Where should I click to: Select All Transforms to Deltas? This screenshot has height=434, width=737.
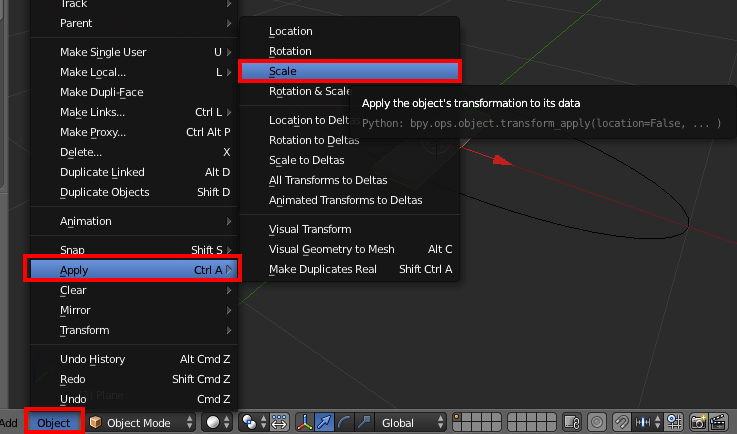[x=350, y=180]
